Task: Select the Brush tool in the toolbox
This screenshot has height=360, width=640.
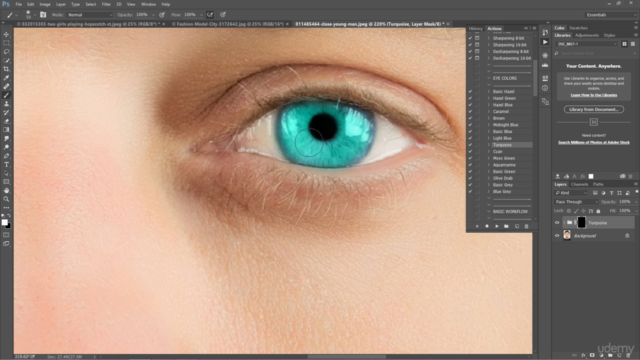Action: click(6, 95)
